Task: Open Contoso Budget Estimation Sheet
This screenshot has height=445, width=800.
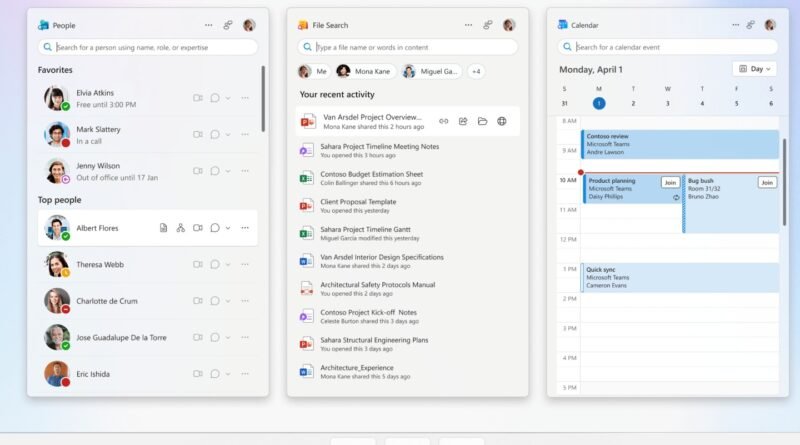Action: (407, 178)
